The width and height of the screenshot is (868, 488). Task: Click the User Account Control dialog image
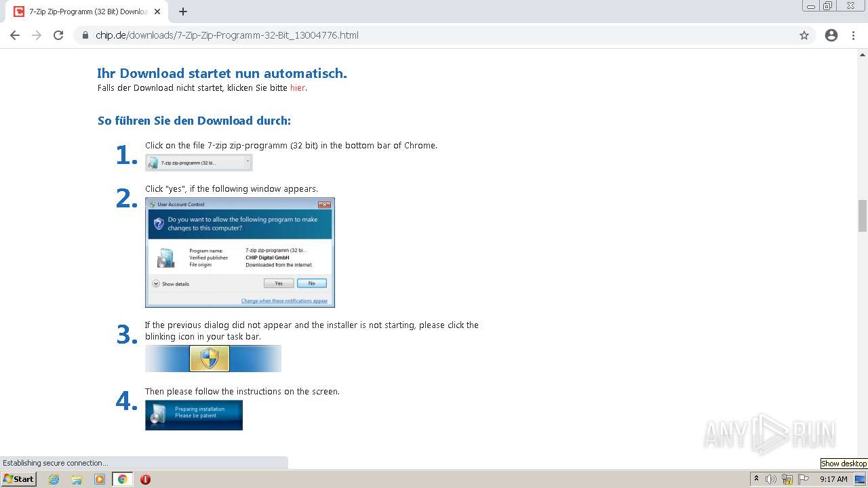(x=240, y=252)
